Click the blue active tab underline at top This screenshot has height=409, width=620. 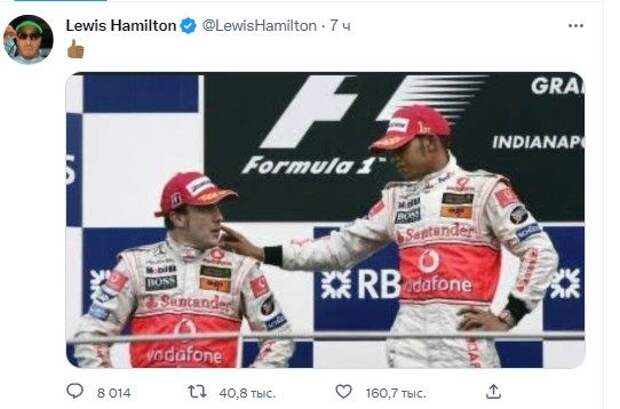(x=60, y=1)
